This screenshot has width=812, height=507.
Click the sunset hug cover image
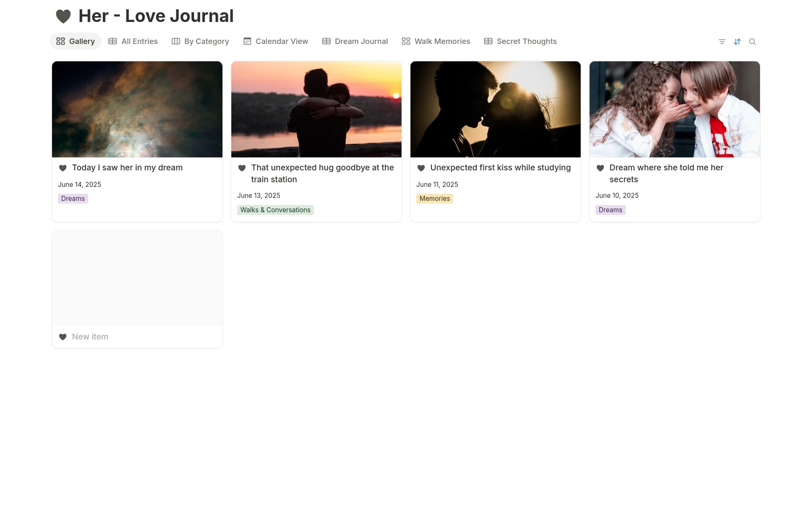[x=316, y=109]
